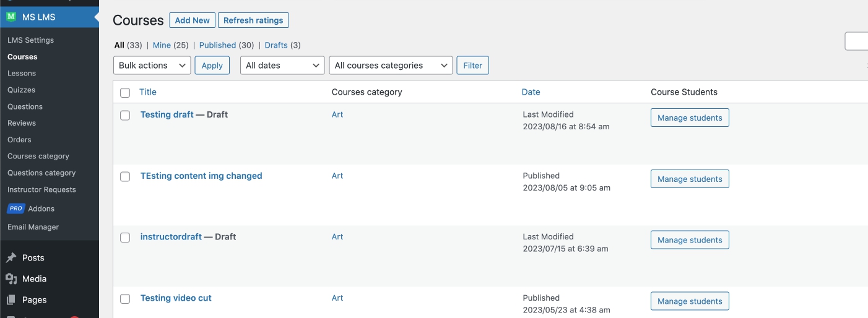Image resolution: width=868 pixels, height=318 pixels.
Task: Click the MS LMS logo icon
Action: pos(11,17)
